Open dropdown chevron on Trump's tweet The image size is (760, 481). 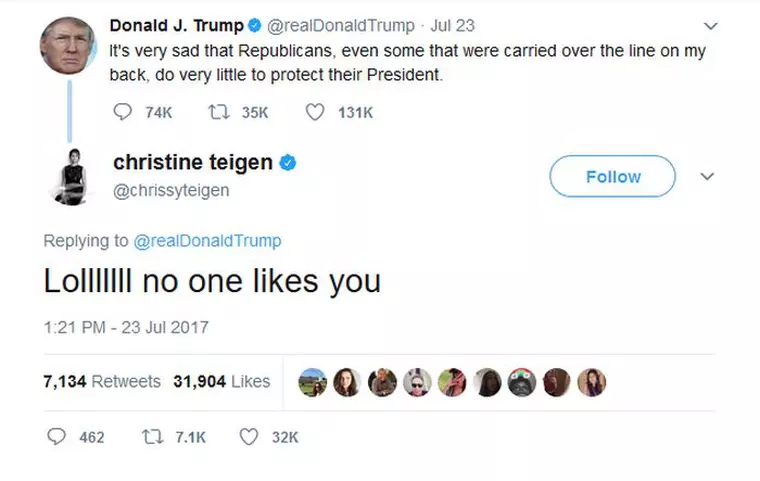click(x=711, y=26)
